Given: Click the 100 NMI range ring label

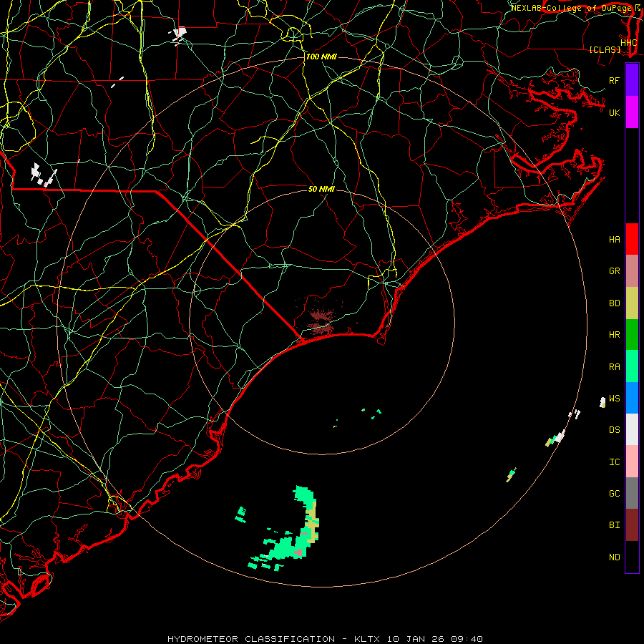Looking at the screenshot, I should (321, 57).
